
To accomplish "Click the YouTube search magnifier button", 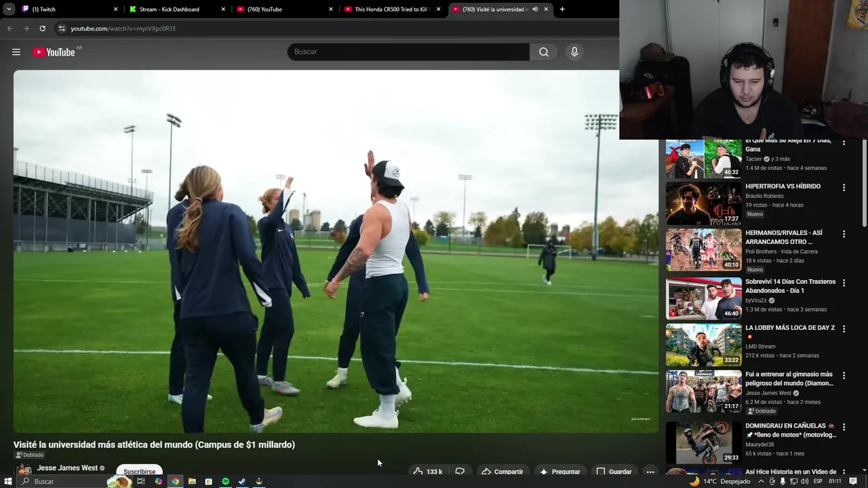I will click(x=544, y=52).
